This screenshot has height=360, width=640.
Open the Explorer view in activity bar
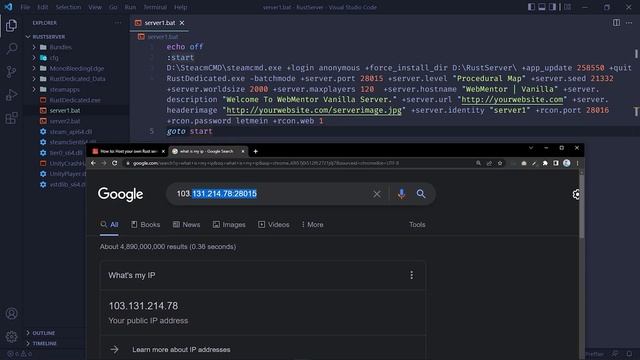pyautogui.click(x=11, y=25)
